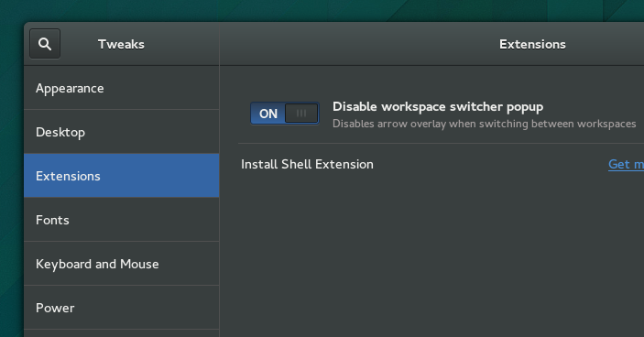644x337 pixels.
Task: Open the Desktop settings category
Action: [121, 132]
